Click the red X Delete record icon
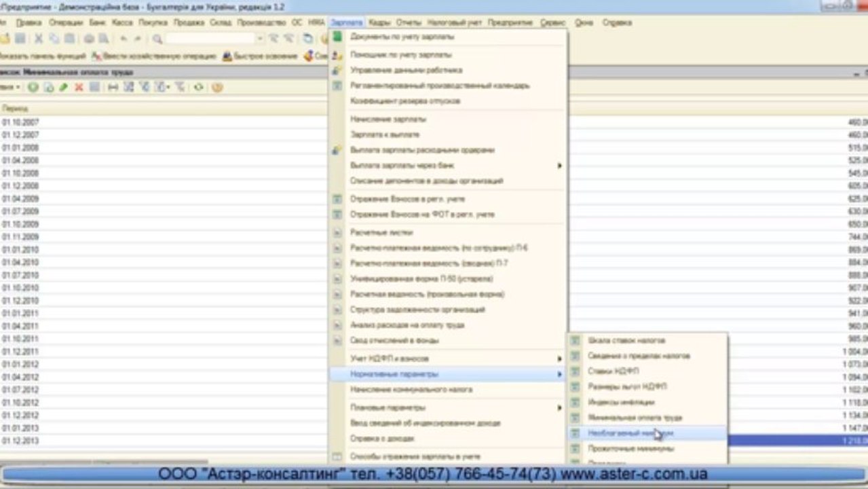The height and width of the screenshot is (489, 868). point(79,87)
